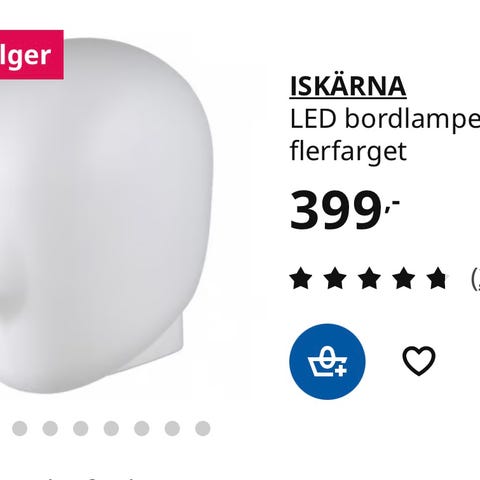The image size is (480, 480).
Task: Open the ISKÄRNA product link
Action: coord(348,87)
